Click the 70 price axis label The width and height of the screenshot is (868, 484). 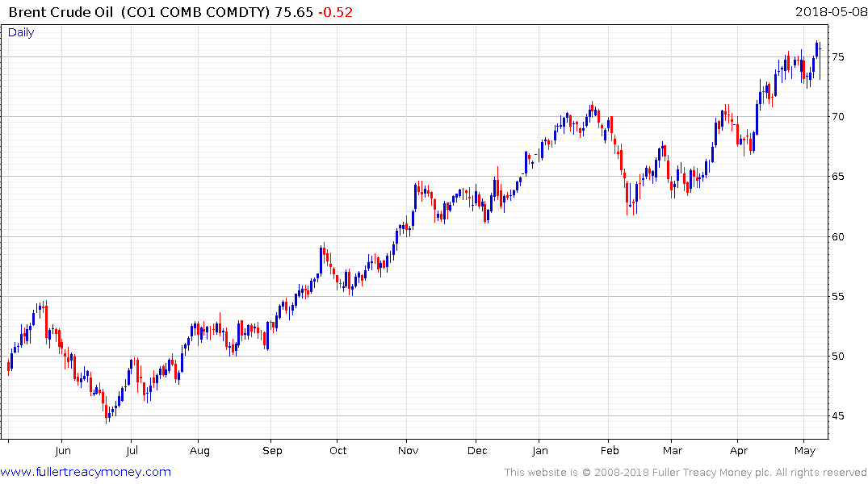(837, 117)
